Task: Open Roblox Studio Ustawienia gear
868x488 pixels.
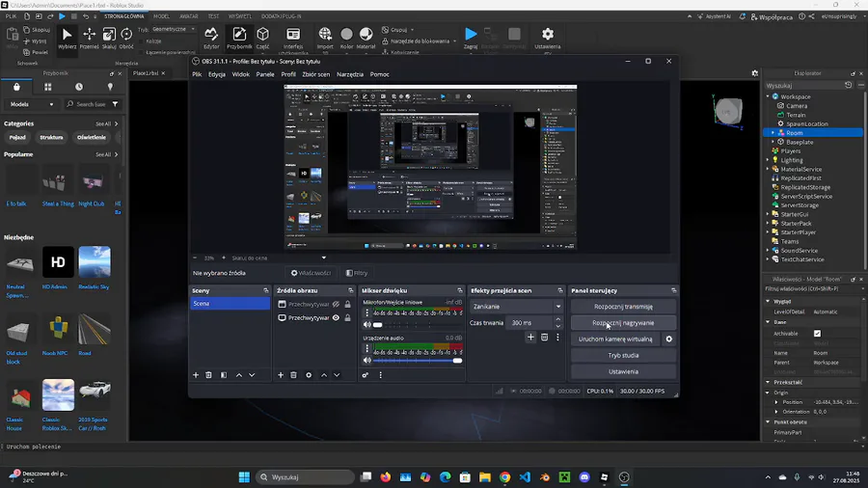Action: [x=548, y=39]
